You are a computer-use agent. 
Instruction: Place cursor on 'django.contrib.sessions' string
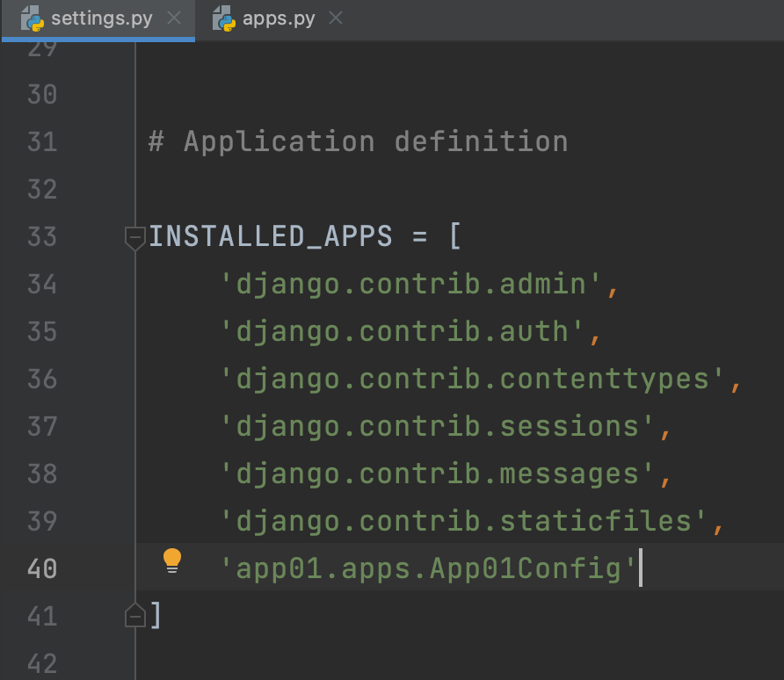tap(437, 427)
